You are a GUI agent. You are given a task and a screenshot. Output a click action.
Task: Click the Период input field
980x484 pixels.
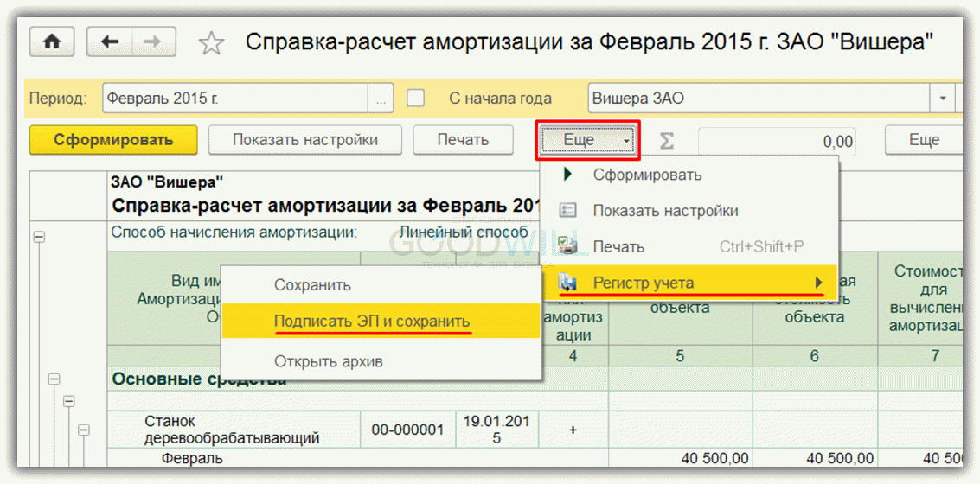point(235,99)
